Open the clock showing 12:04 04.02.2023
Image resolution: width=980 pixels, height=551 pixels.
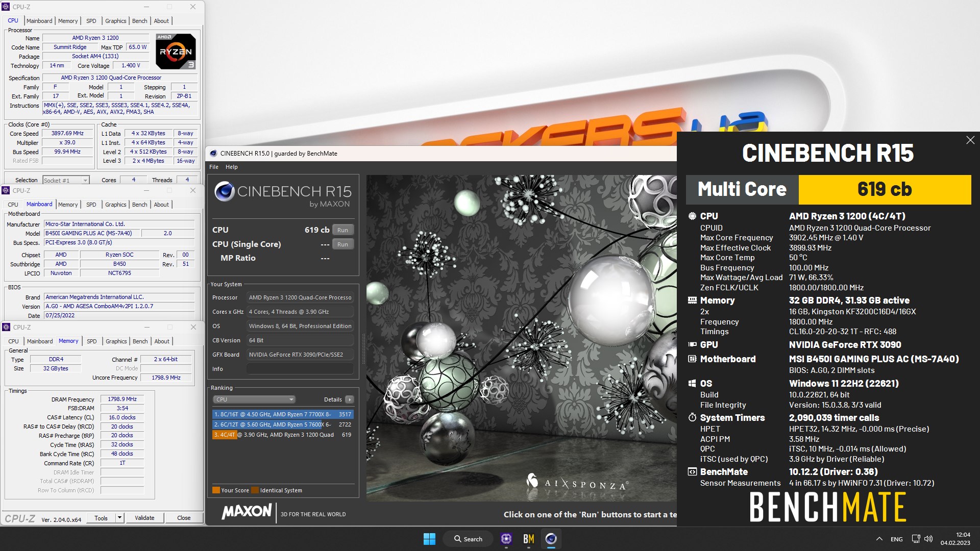point(955,539)
